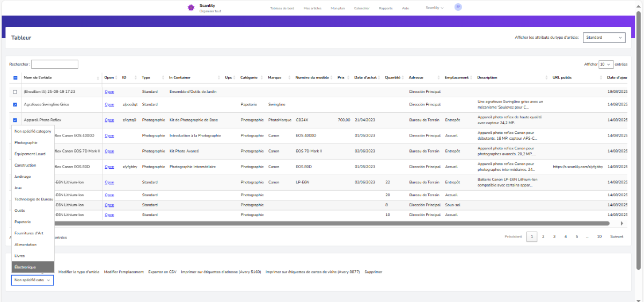The height and width of the screenshot is (302, 644).
Task: Select Électronique in the category list
Action: click(x=25, y=267)
